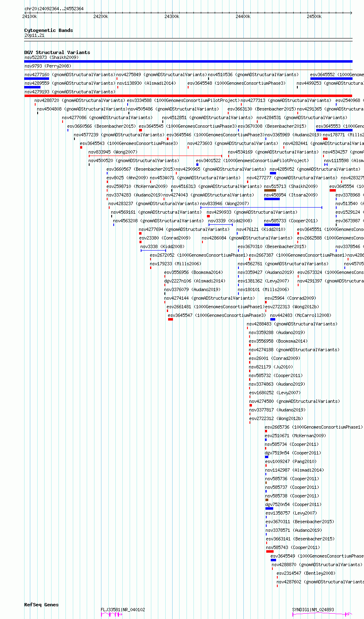
Task: Select the long blue nsv522873 feature bar
Action: tap(188, 61)
